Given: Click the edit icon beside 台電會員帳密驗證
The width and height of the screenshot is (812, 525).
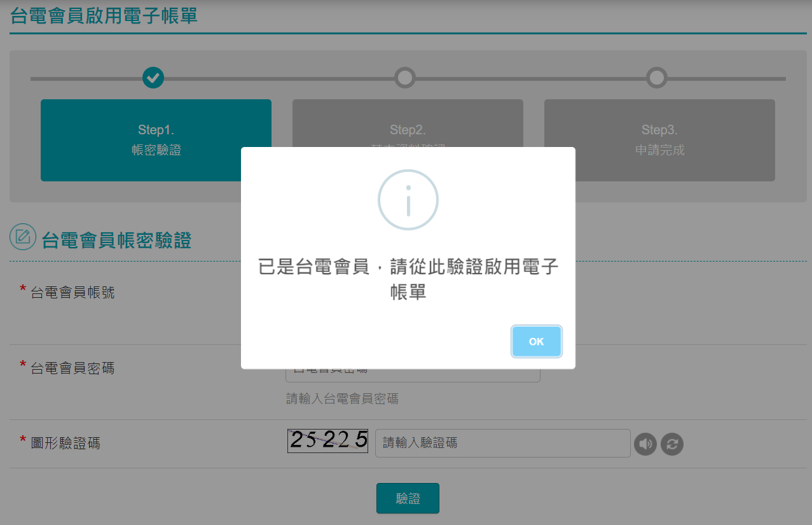Looking at the screenshot, I should (23, 237).
